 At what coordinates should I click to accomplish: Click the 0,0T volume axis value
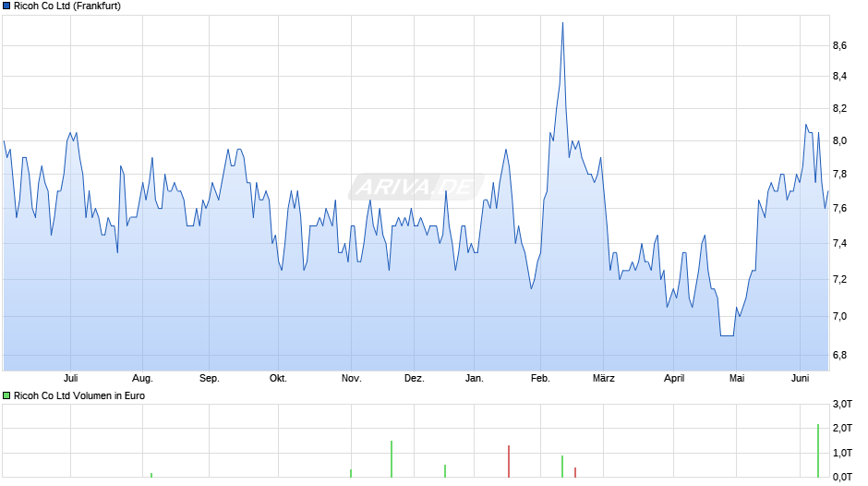click(x=842, y=477)
